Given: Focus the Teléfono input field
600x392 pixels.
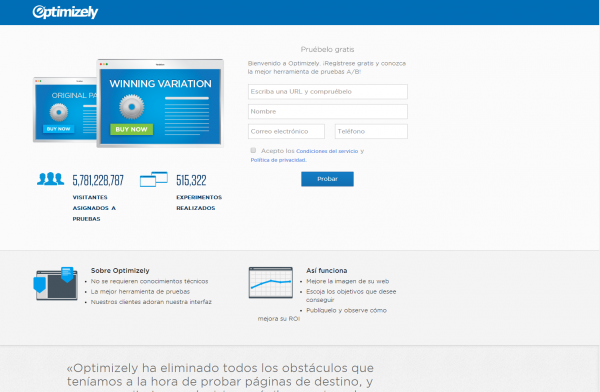Looking at the screenshot, I should (371, 131).
